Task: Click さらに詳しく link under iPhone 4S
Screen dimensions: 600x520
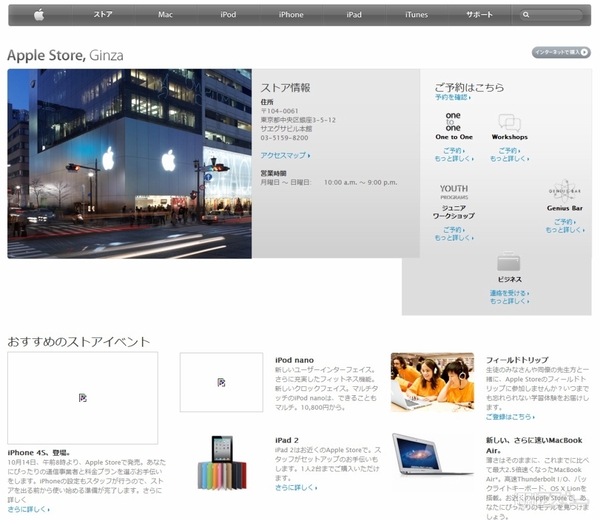Action: tap(28, 509)
